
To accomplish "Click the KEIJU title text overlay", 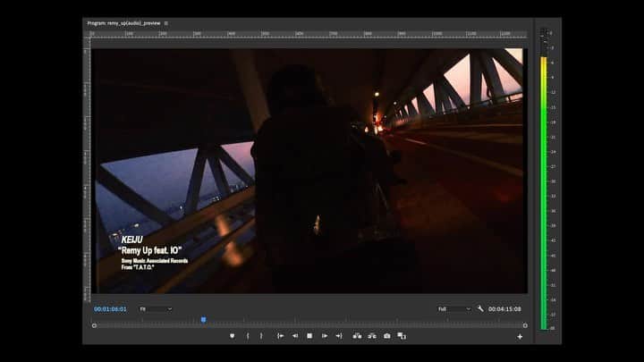I will coord(131,240).
